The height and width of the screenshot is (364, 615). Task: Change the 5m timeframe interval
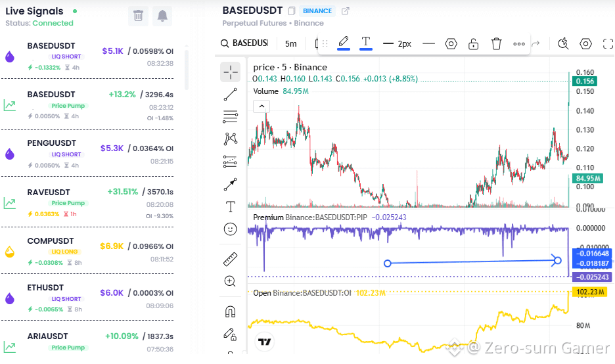coord(290,43)
